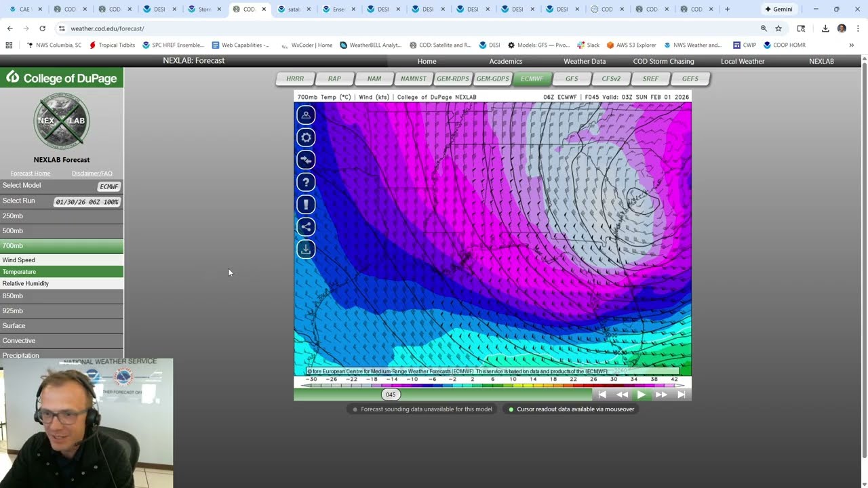The height and width of the screenshot is (488, 868).
Task: Click the temperature color scale bar
Action: (x=492, y=384)
